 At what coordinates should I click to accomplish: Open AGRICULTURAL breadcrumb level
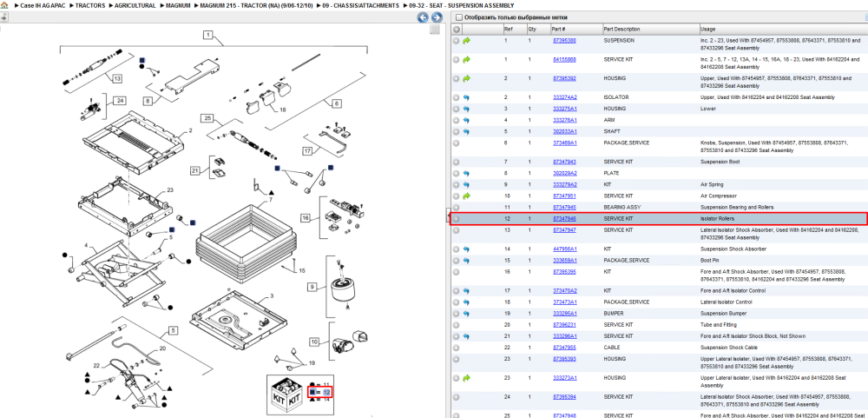coord(134,5)
